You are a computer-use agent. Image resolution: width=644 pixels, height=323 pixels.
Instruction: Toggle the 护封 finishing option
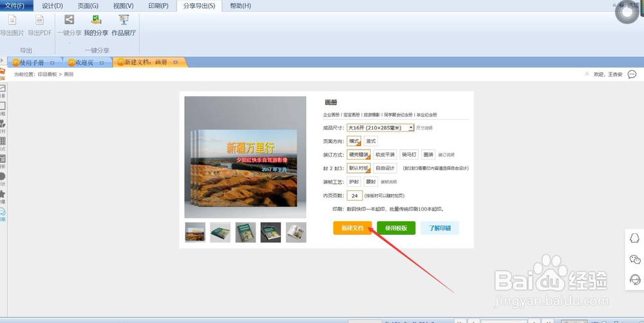(x=354, y=182)
